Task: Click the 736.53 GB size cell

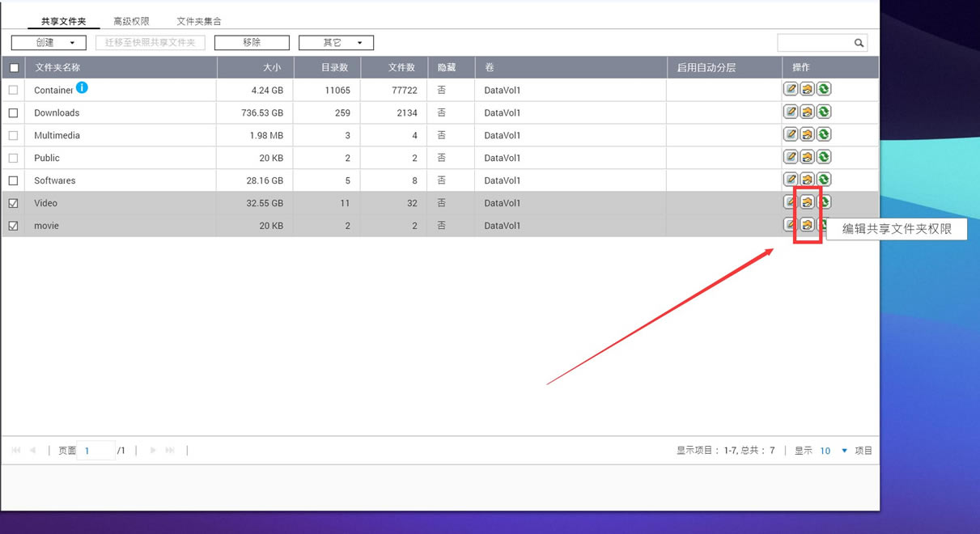Action: tap(262, 112)
